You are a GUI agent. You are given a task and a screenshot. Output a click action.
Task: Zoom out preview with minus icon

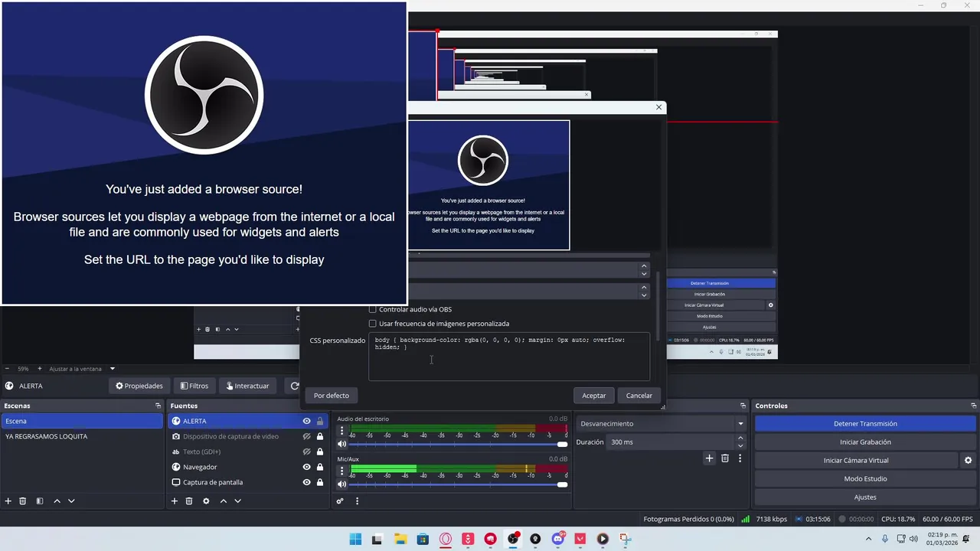pyautogui.click(x=7, y=369)
